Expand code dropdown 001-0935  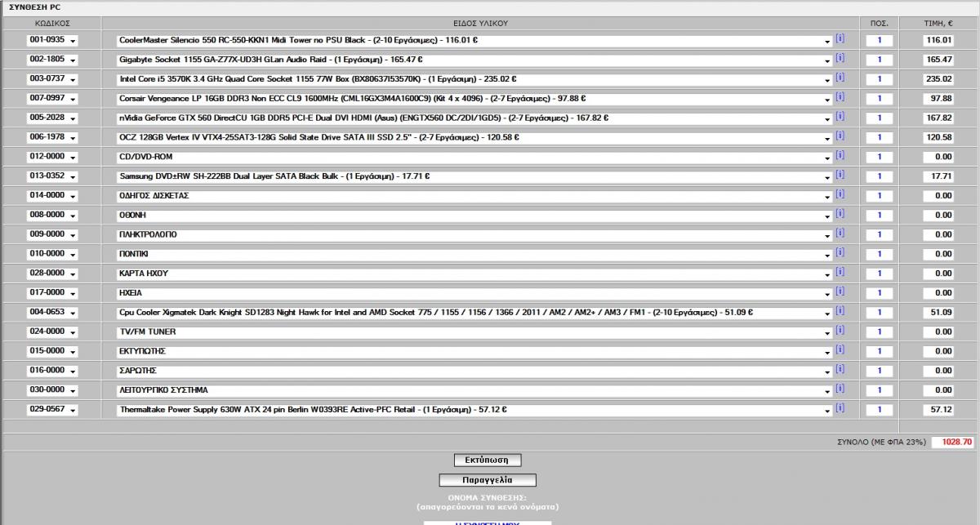(x=52, y=40)
